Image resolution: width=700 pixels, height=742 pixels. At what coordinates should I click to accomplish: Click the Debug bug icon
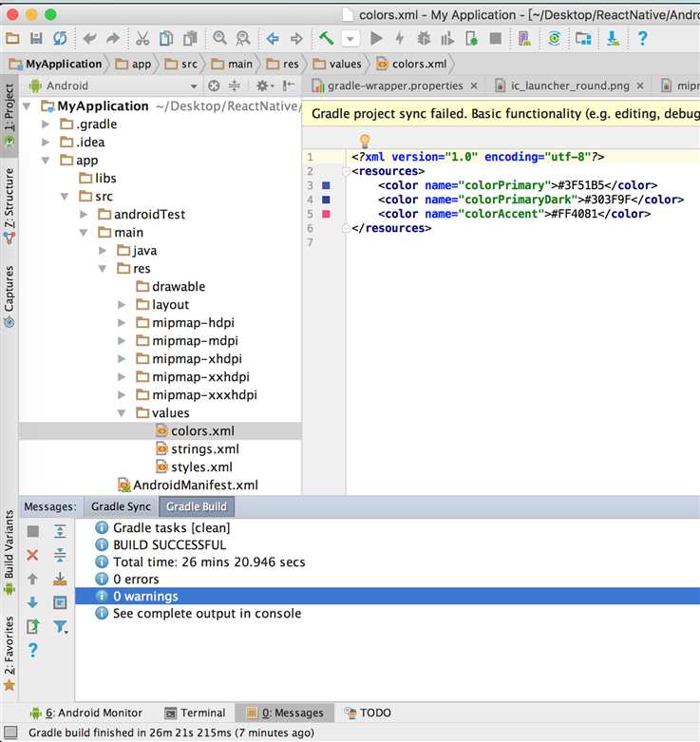point(424,38)
